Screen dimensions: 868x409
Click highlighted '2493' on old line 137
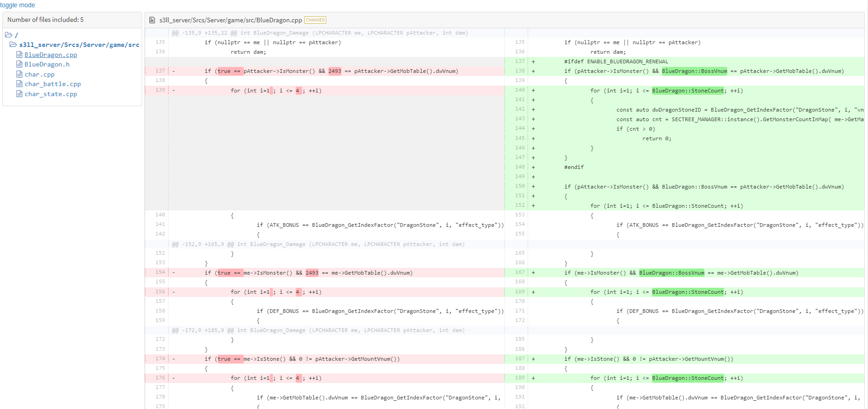(x=334, y=71)
